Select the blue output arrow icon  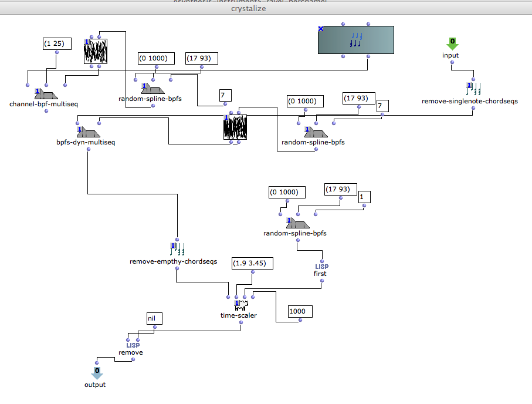click(97, 372)
